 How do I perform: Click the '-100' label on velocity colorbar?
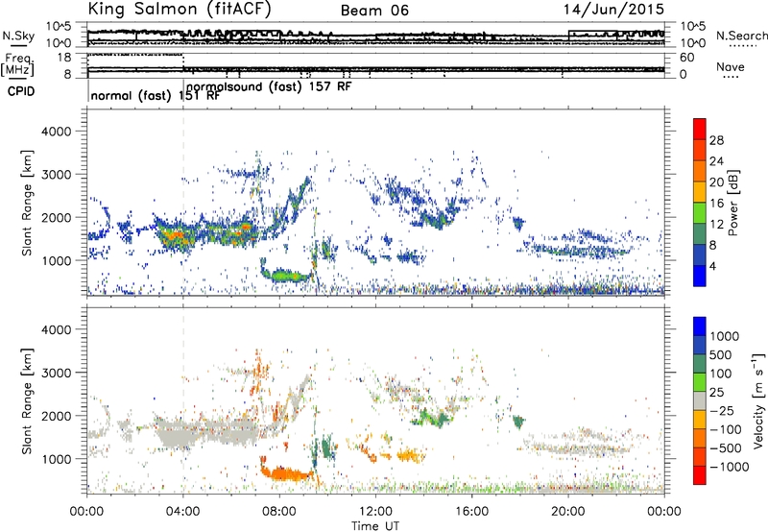point(726,429)
